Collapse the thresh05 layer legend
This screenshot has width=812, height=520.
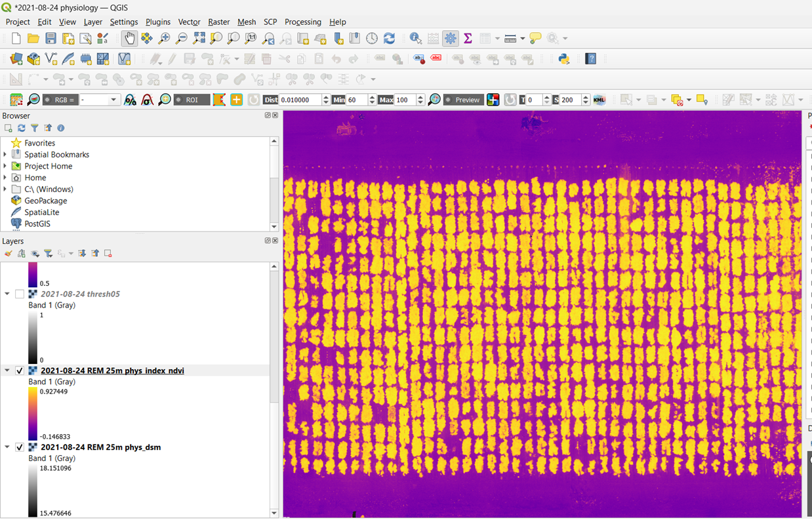(7, 294)
